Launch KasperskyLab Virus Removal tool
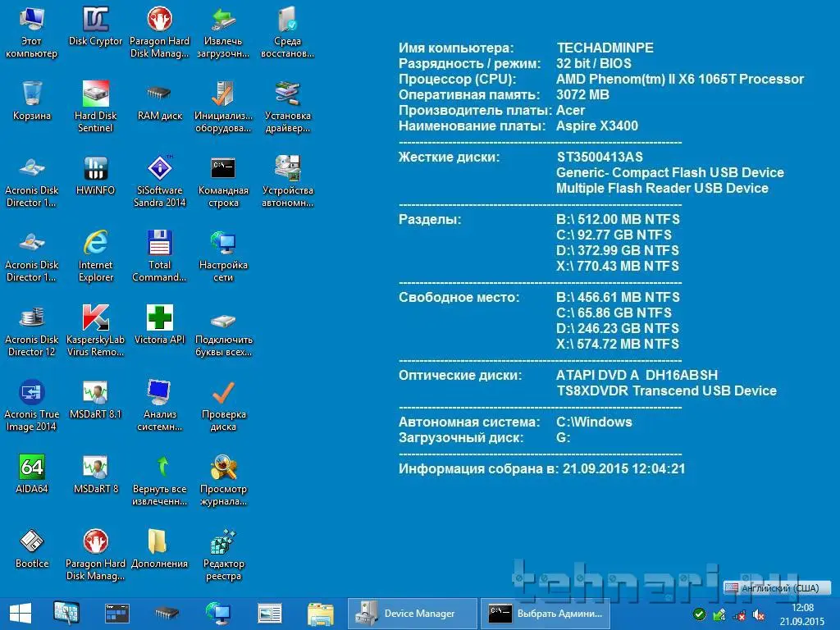The width and height of the screenshot is (840, 630). point(95,318)
